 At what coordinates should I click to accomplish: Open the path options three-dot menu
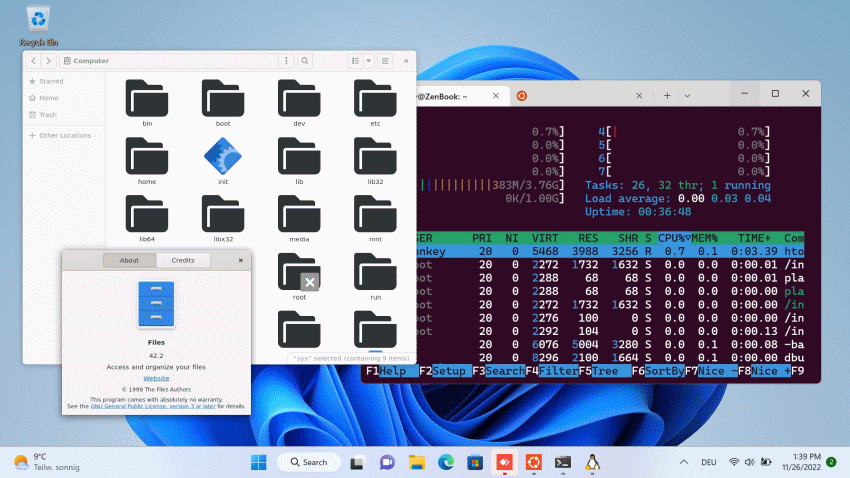tap(286, 61)
